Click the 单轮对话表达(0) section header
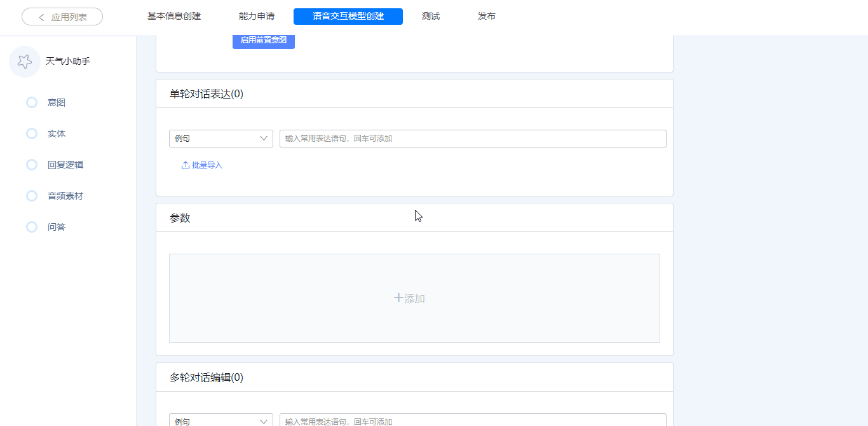The image size is (868, 426). [207, 94]
